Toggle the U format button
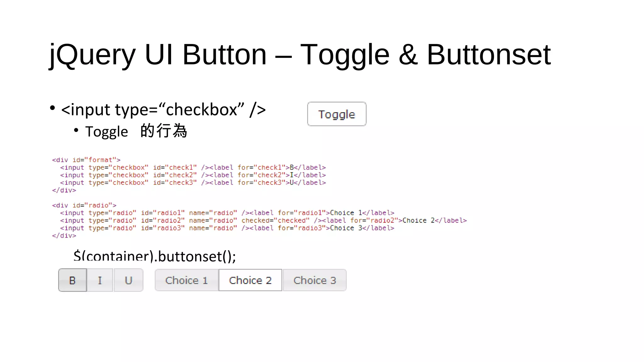This screenshot has width=644, height=362. click(128, 280)
